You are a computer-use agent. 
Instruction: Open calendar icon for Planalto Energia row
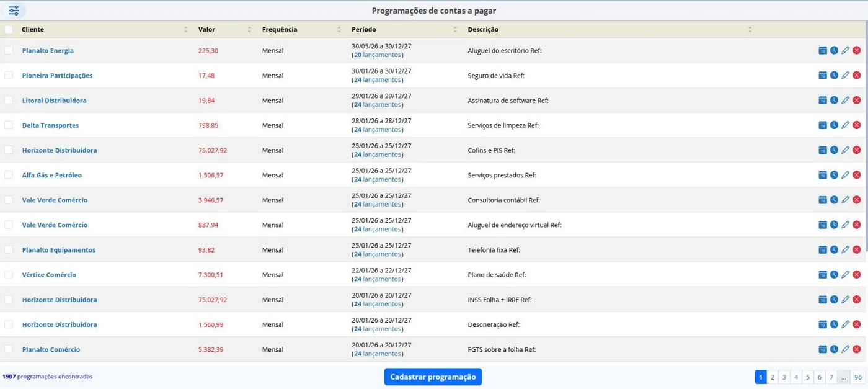pos(823,50)
